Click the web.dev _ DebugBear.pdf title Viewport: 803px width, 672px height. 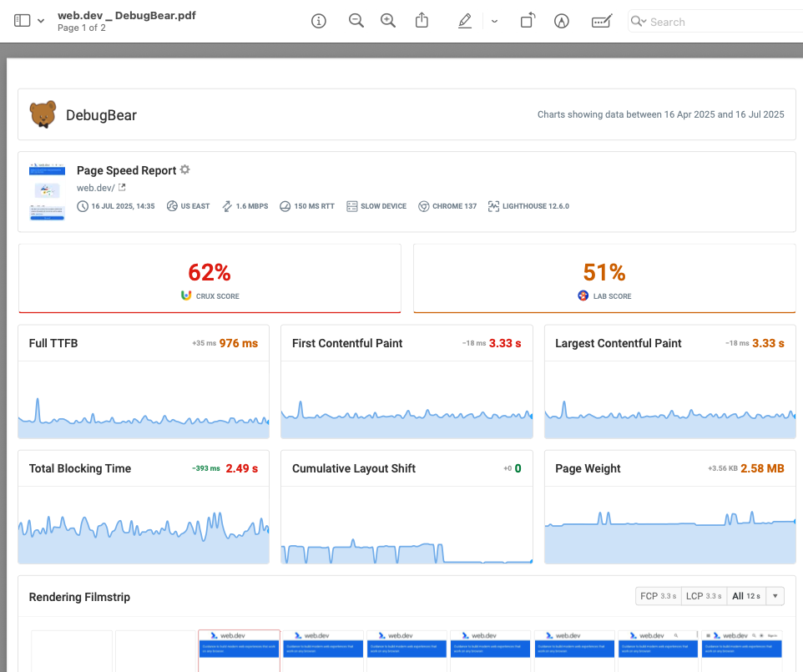coord(127,15)
